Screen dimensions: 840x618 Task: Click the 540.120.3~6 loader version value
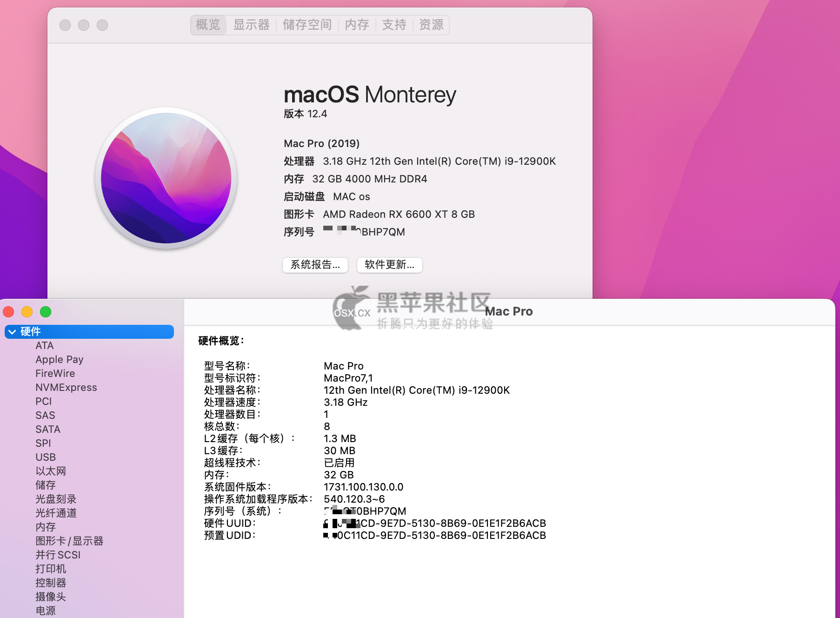pyautogui.click(x=354, y=499)
